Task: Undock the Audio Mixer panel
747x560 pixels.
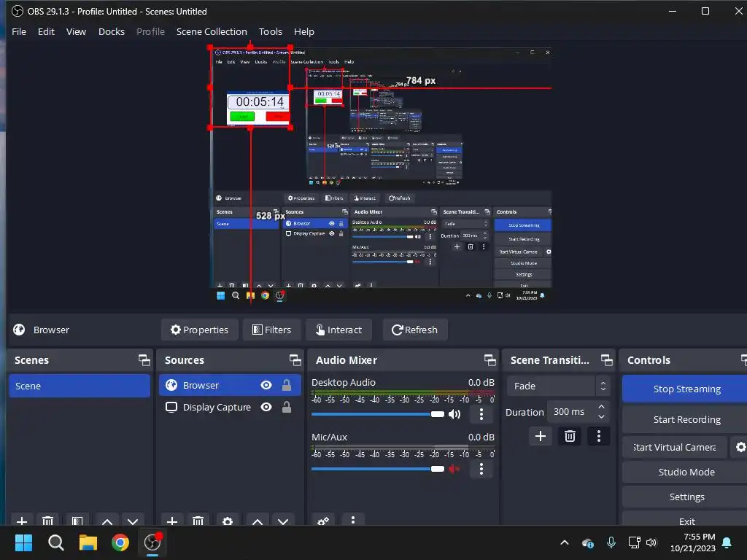Action: coord(489,360)
